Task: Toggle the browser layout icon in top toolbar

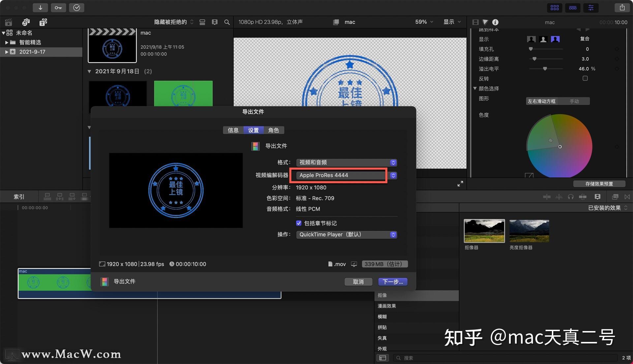Action: [555, 8]
